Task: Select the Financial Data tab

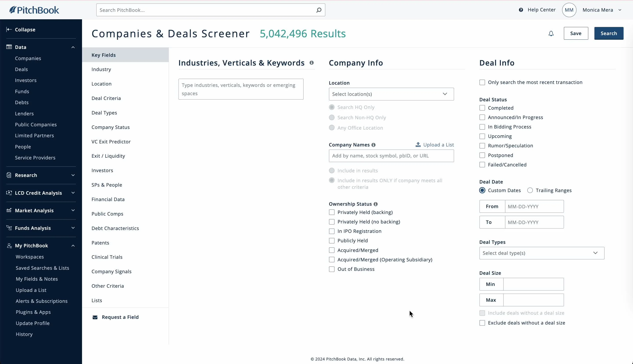Action: (125, 200)
